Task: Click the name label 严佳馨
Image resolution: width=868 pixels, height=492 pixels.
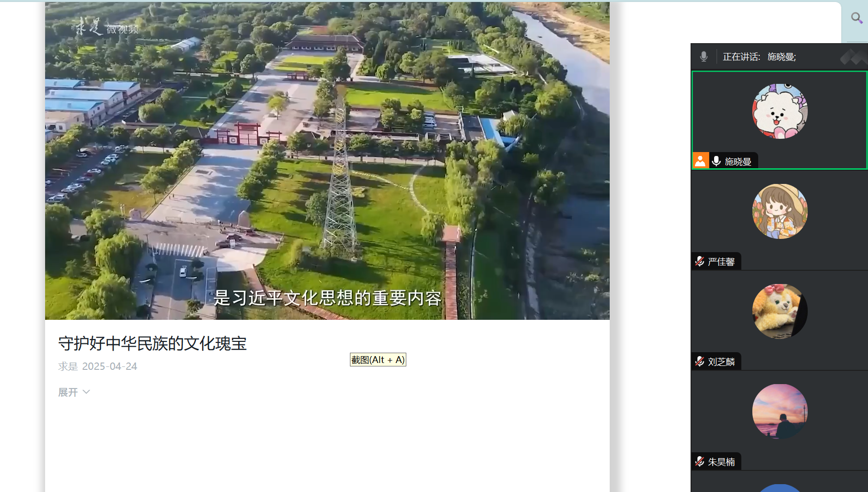Action: (x=721, y=262)
